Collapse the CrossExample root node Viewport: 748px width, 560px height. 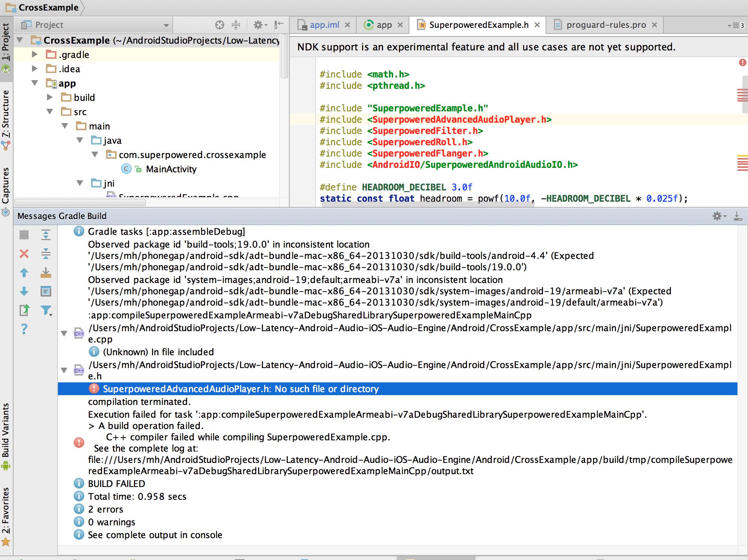pos(20,40)
